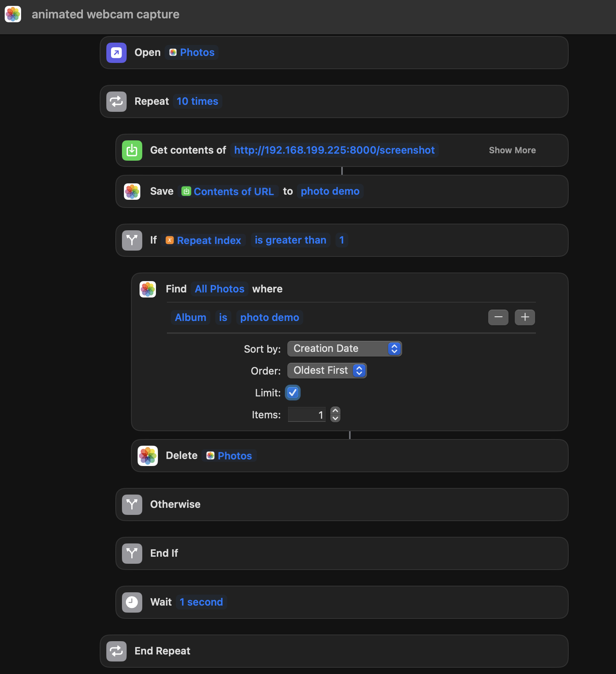Screen dimensions: 616x674
Task: Remove the Album filter with minus button
Action: coord(498,317)
